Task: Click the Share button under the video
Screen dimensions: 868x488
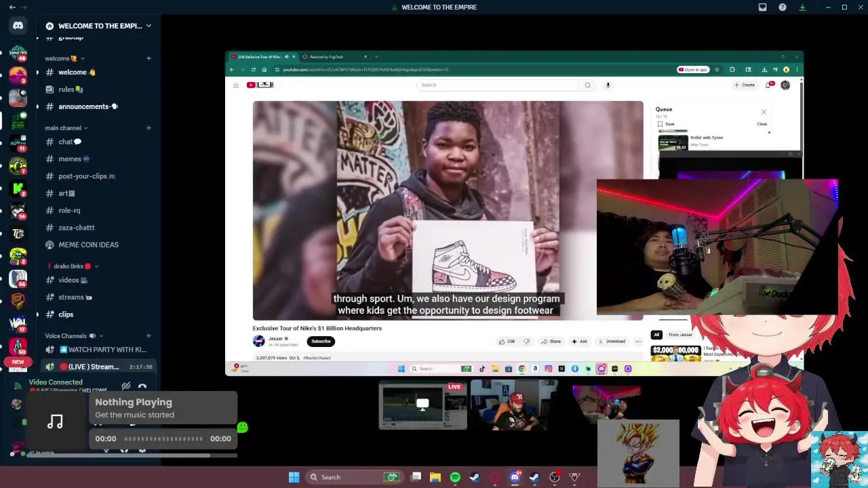Action: 551,342
